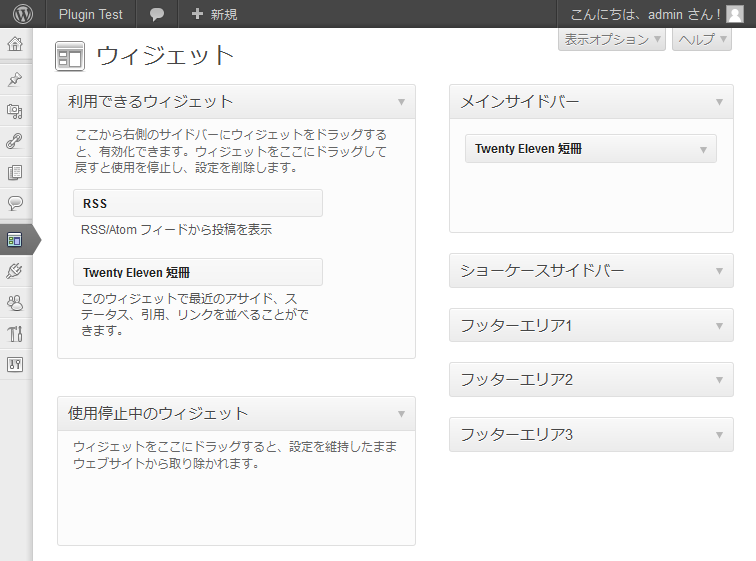Select Twenty Eleven 短冊 in available widgets
Image resolution: width=756 pixels, height=561 pixels.
pyautogui.click(x=198, y=272)
